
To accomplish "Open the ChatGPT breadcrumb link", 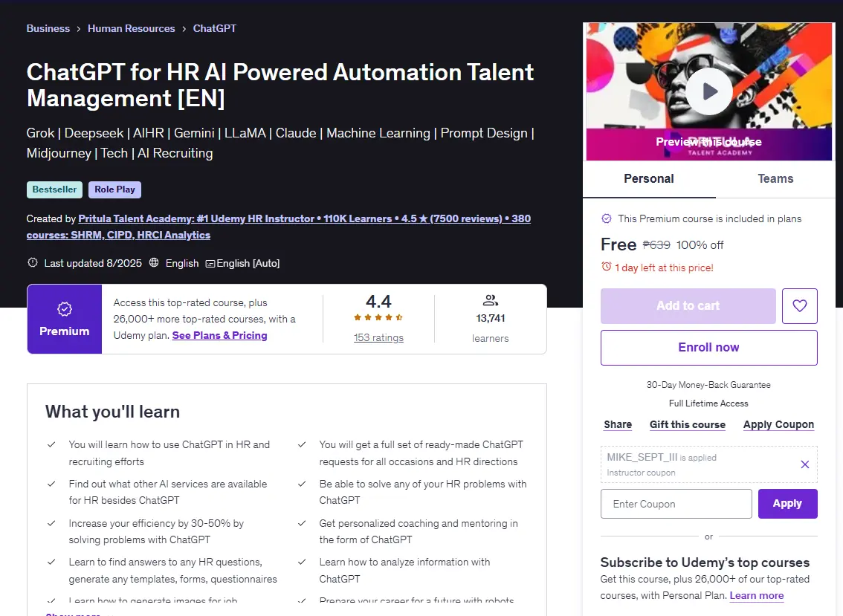I will (215, 28).
